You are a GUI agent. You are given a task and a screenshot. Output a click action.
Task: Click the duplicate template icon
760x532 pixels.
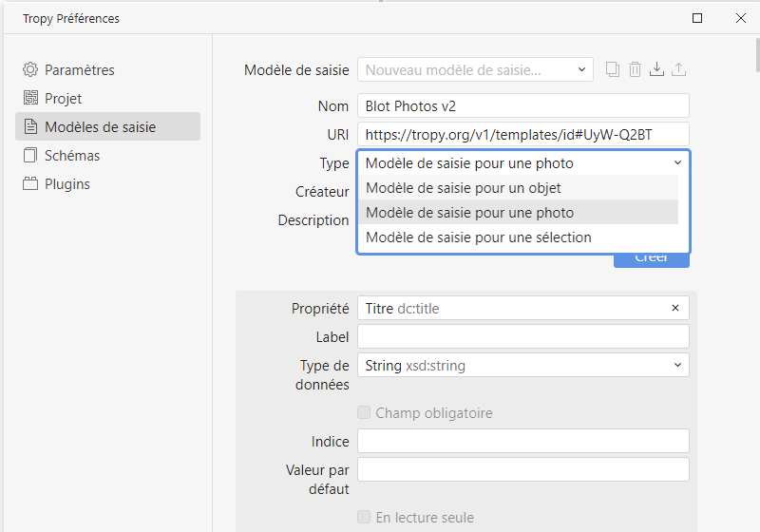(x=613, y=69)
